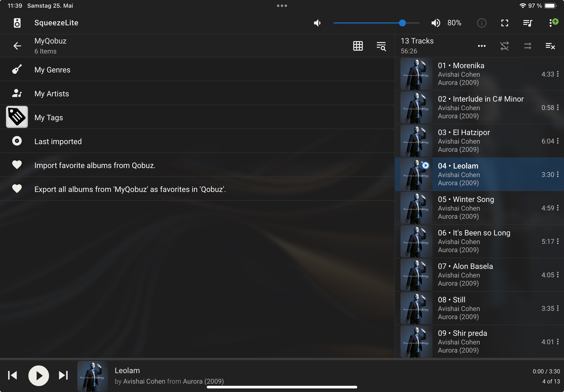Open the queue's three-dot more options

(x=482, y=46)
